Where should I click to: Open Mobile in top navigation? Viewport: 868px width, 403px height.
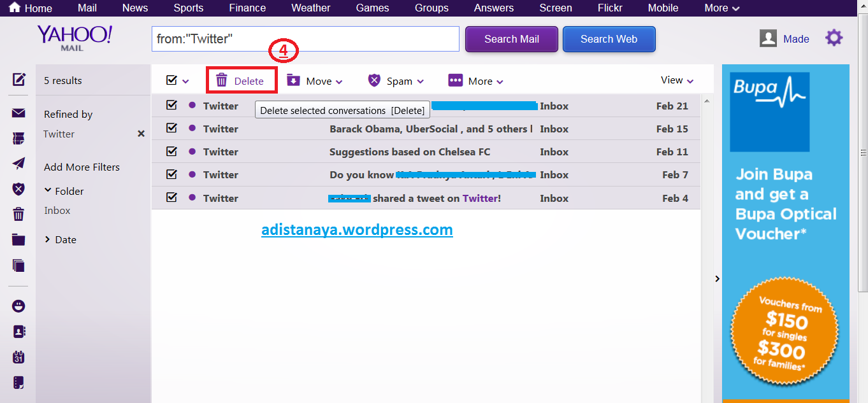click(663, 8)
